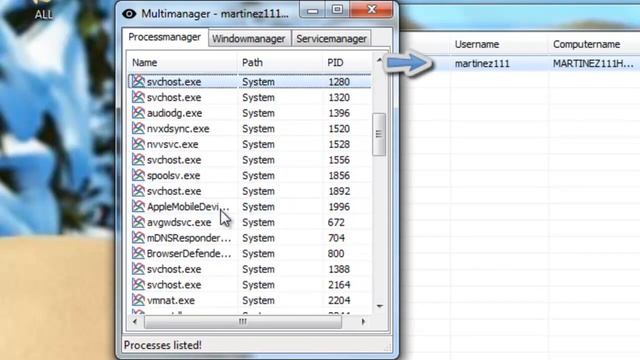Select the nvxdsync.exe process name
The width and height of the screenshot is (640, 360).
(x=178, y=129)
